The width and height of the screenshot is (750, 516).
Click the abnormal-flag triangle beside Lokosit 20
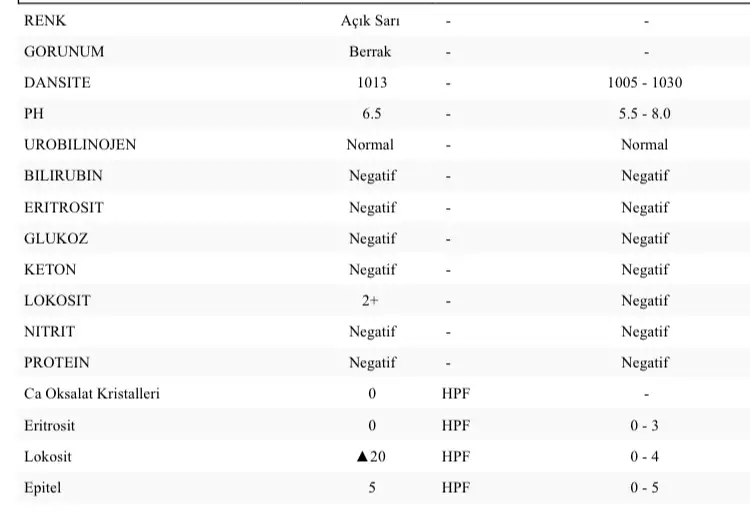(363, 457)
